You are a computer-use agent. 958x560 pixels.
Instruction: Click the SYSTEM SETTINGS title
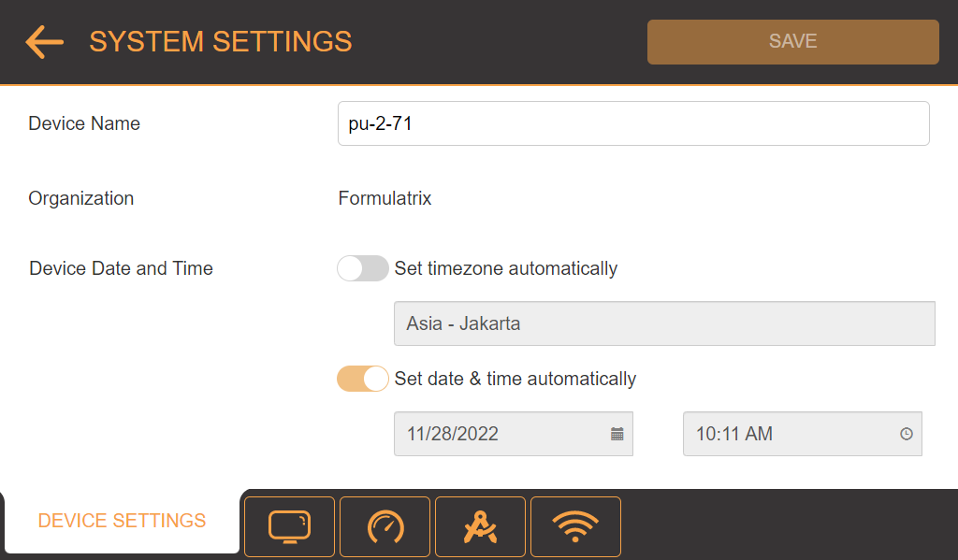point(221,41)
